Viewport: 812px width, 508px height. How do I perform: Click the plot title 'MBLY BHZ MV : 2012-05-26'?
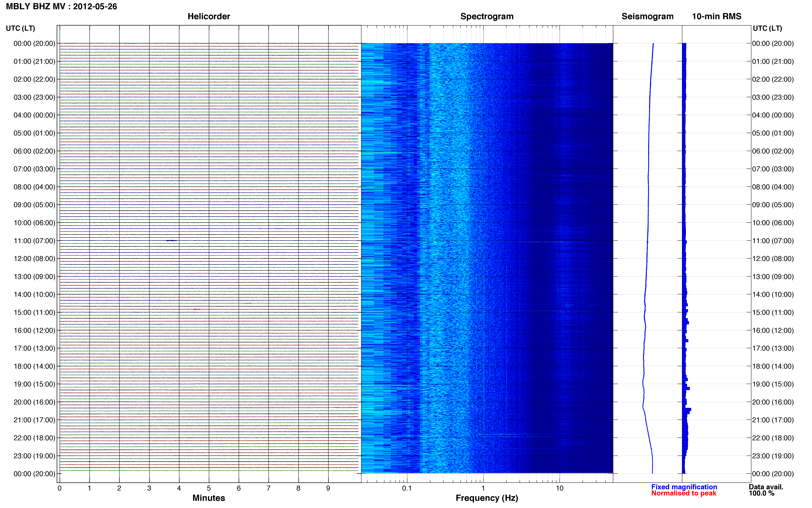point(61,6)
